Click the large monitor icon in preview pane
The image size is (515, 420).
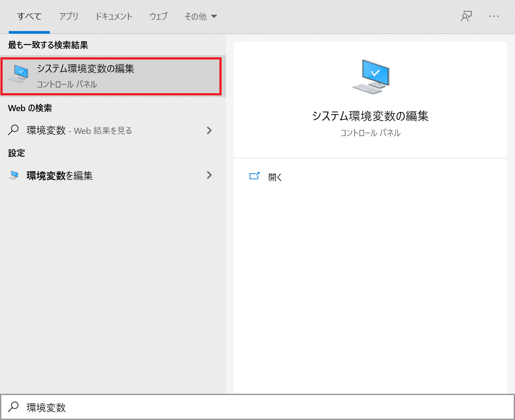tap(370, 76)
